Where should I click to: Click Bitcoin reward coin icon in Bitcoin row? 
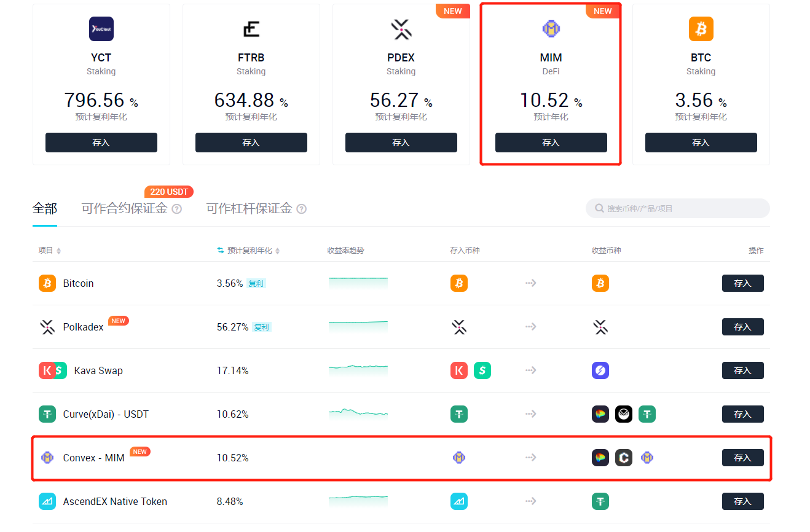click(x=600, y=283)
